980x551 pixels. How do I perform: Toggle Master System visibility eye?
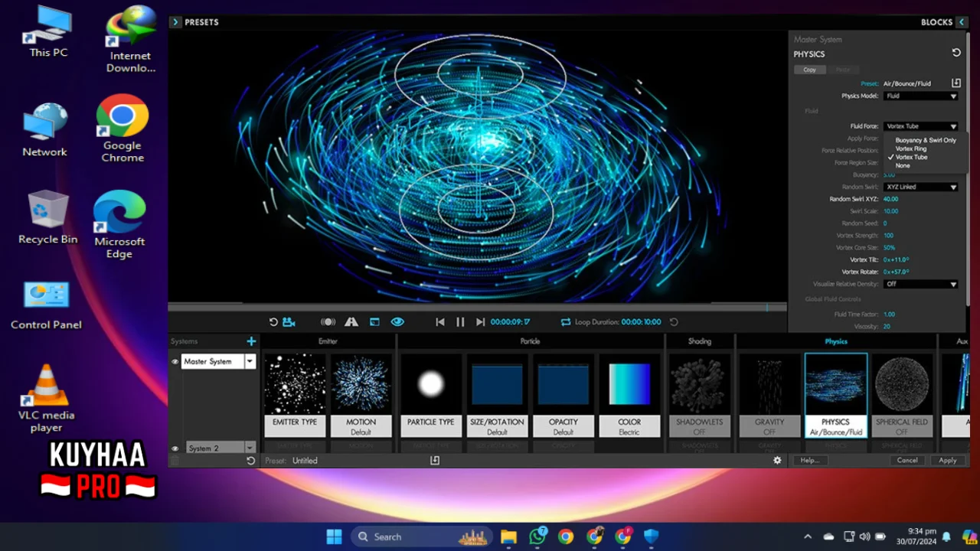coord(175,361)
